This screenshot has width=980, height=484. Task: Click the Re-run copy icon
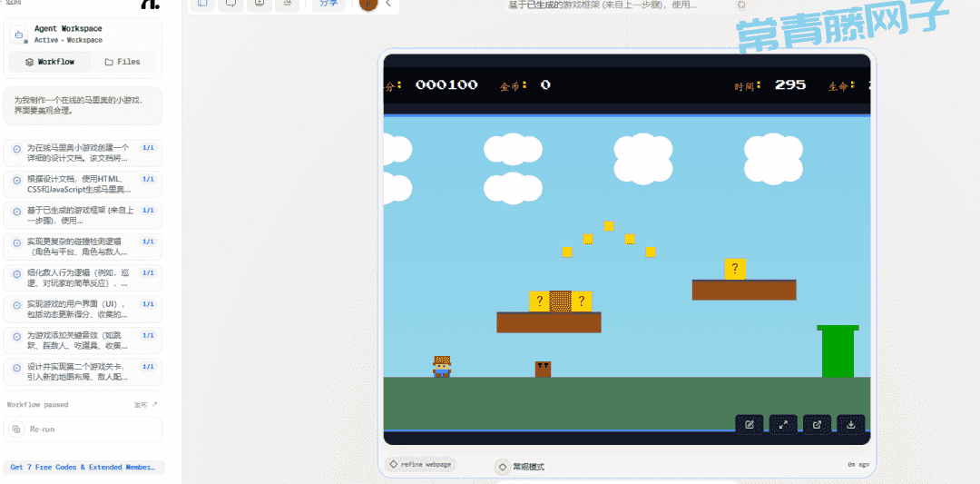17,430
